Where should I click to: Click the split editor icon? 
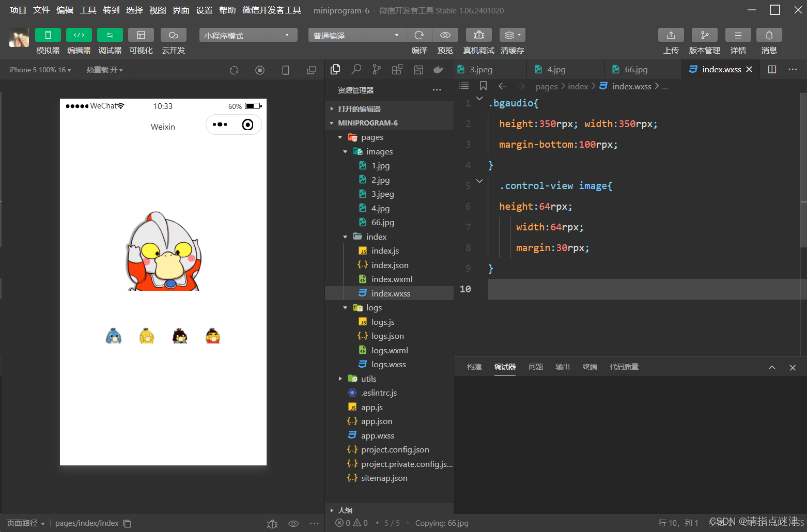(772, 69)
